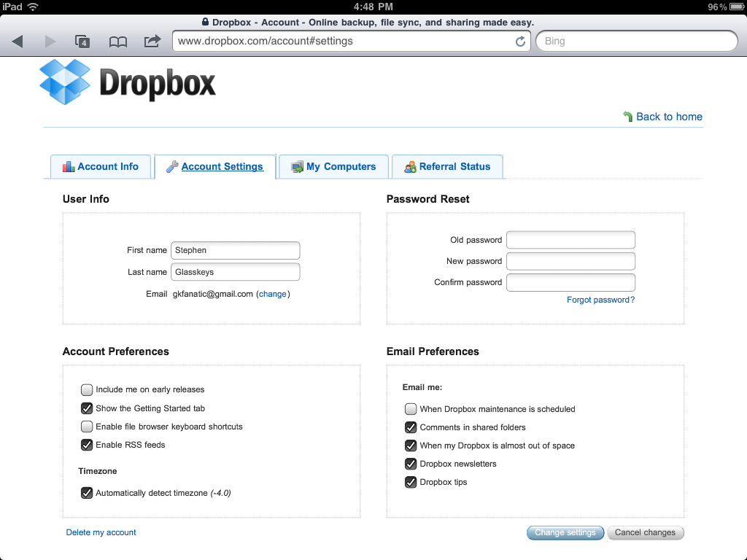Click the green Back to home arrow icon
This screenshot has height=560, width=747.
click(627, 117)
